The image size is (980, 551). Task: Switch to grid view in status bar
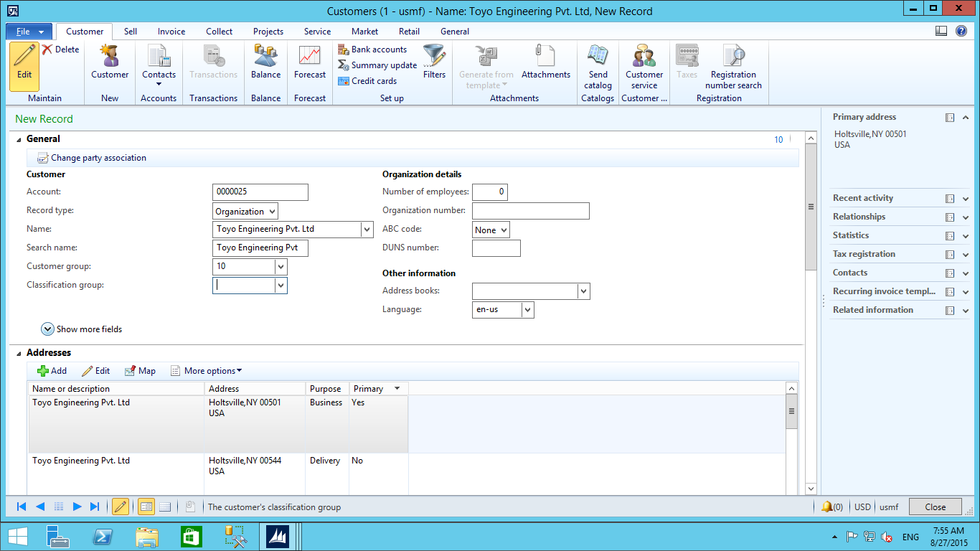coord(165,507)
